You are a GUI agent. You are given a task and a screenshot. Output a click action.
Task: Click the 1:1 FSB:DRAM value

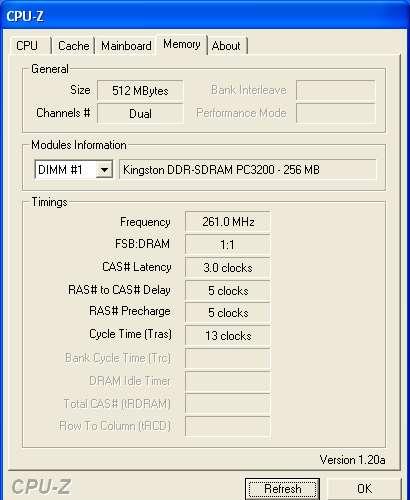pos(228,245)
